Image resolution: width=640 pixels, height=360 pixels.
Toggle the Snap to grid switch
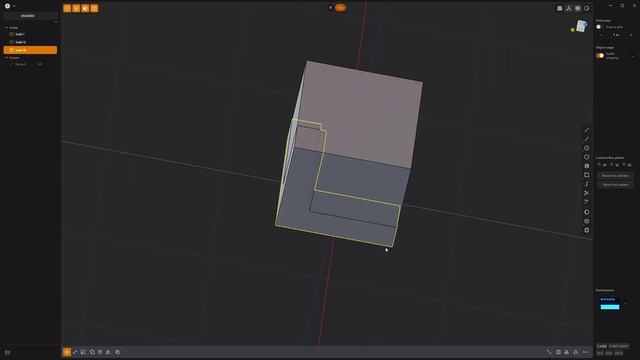point(599,27)
